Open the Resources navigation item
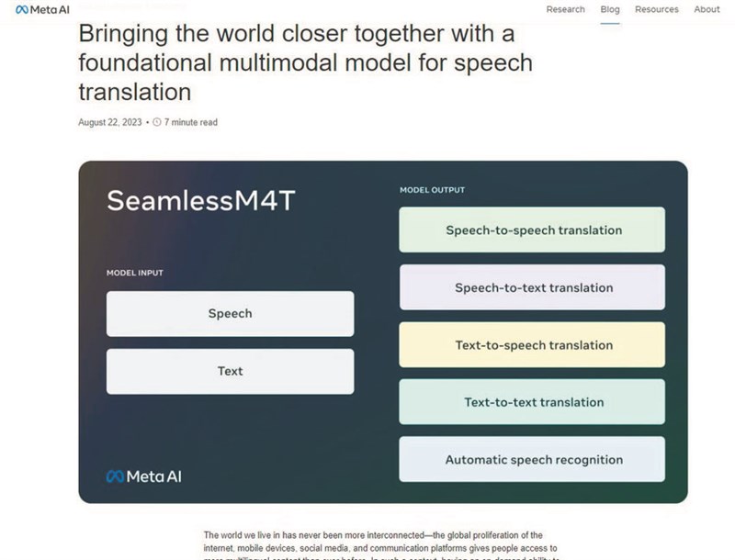This screenshot has width=735, height=560. [656, 9]
